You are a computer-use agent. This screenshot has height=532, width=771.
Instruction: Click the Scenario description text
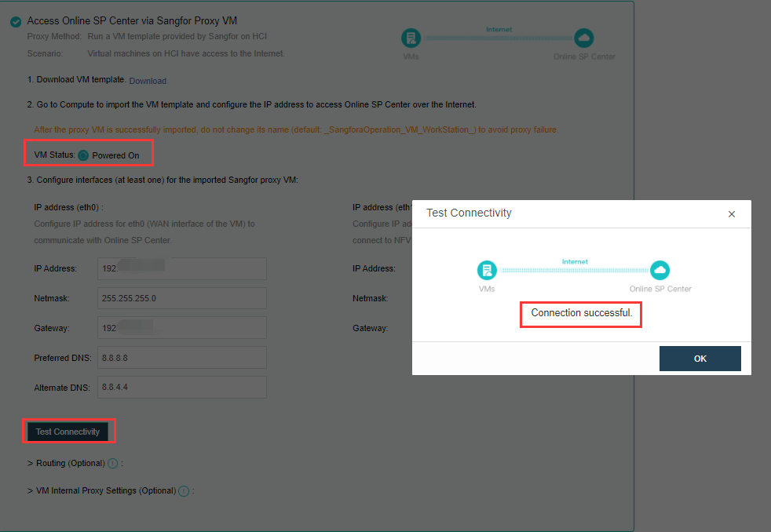(186, 53)
